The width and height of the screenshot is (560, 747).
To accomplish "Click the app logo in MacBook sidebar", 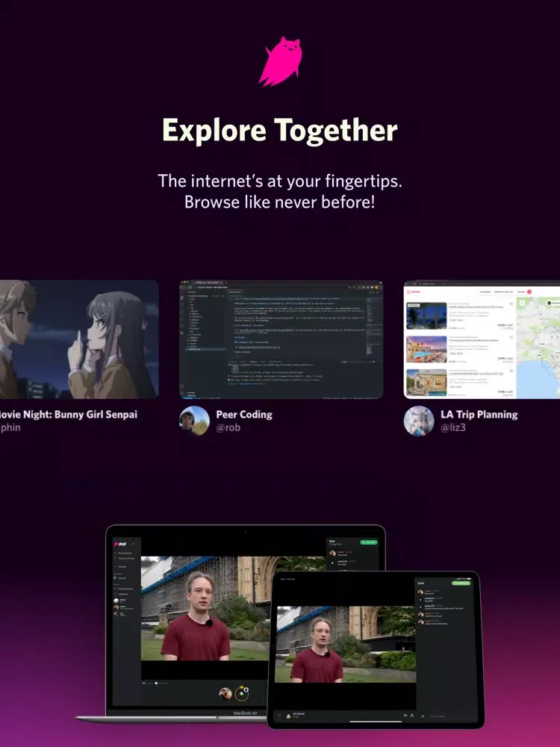I will tap(120, 544).
